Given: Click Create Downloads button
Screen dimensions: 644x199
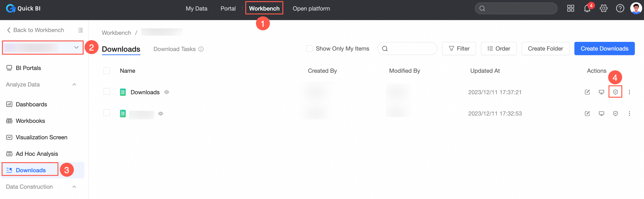Looking at the screenshot, I should pos(604,48).
